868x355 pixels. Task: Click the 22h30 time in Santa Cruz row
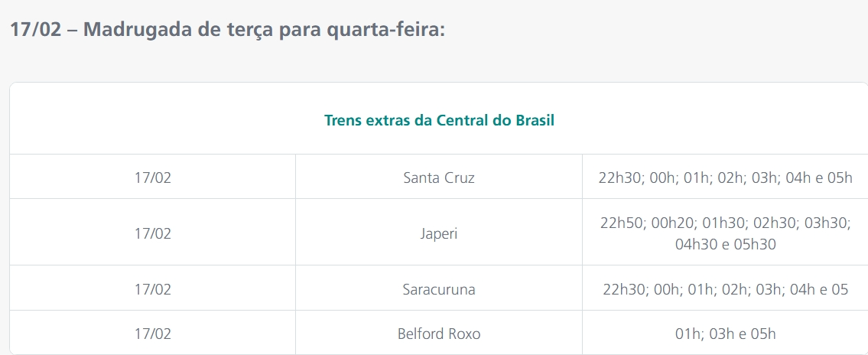pos(619,177)
